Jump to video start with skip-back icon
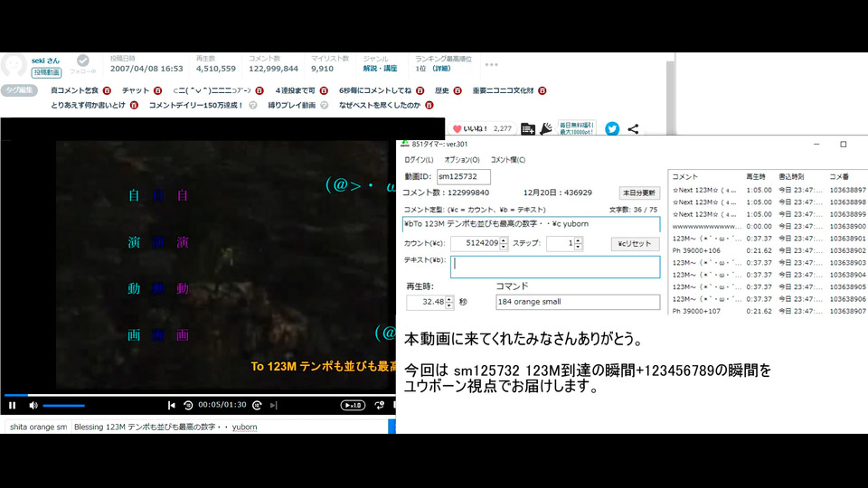Viewport: 868px width, 488px height. click(172, 406)
